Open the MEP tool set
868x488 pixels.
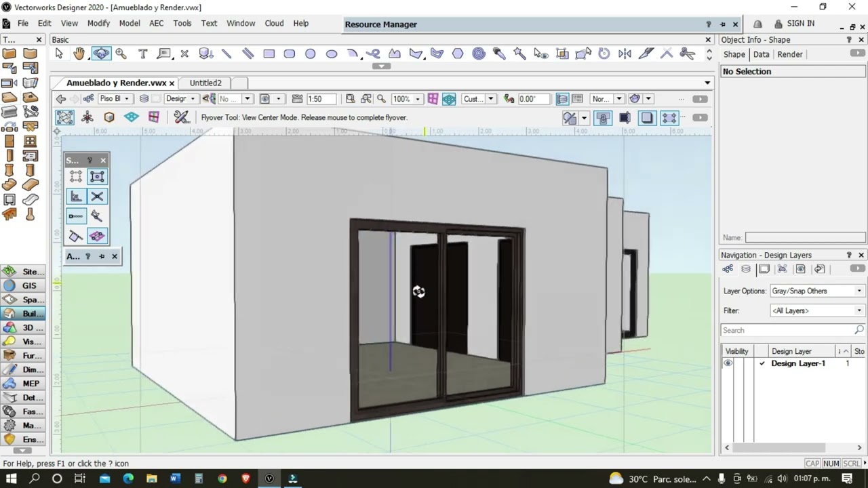23,384
